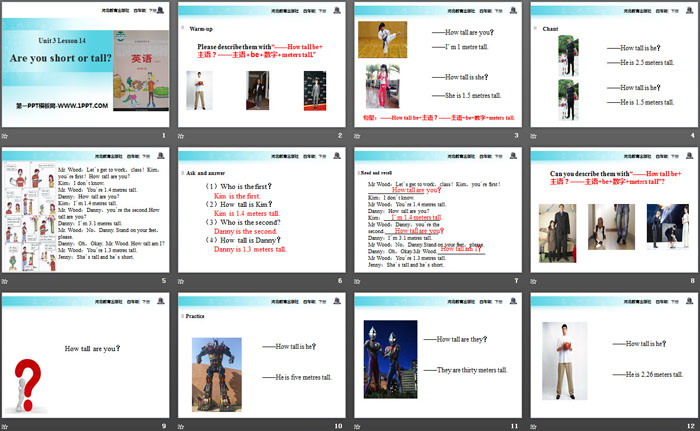Click slide number label '10'

338,426
